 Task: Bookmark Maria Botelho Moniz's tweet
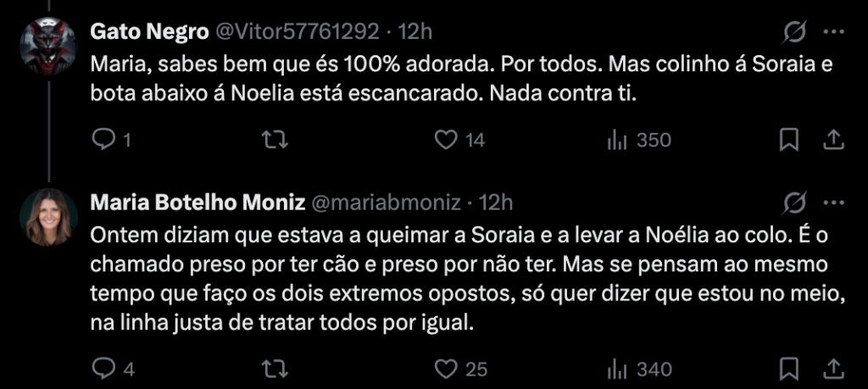click(x=789, y=369)
